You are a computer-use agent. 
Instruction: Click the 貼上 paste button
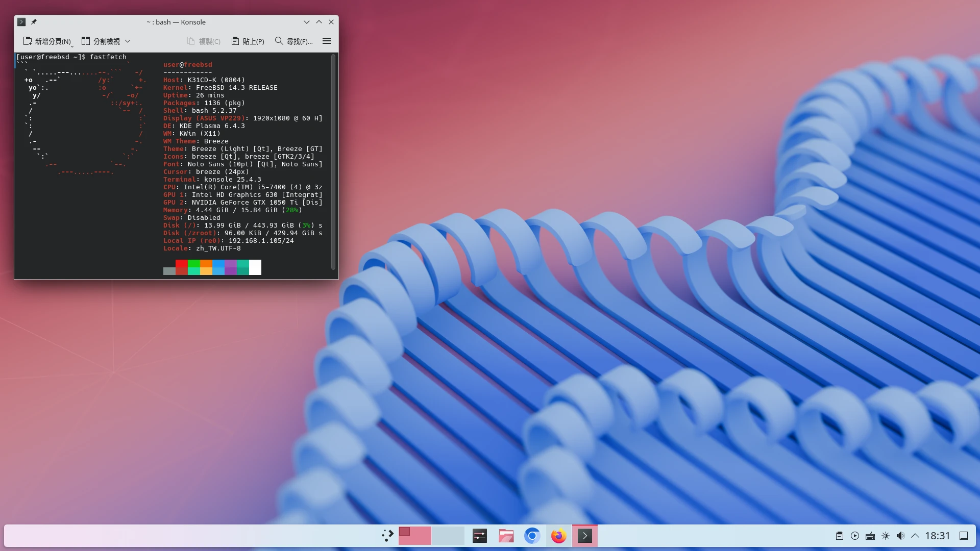click(248, 41)
